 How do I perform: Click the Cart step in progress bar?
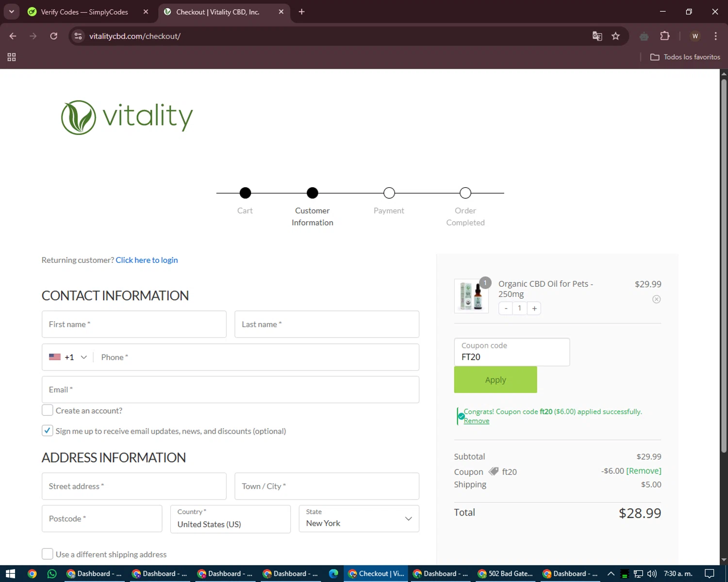click(245, 193)
